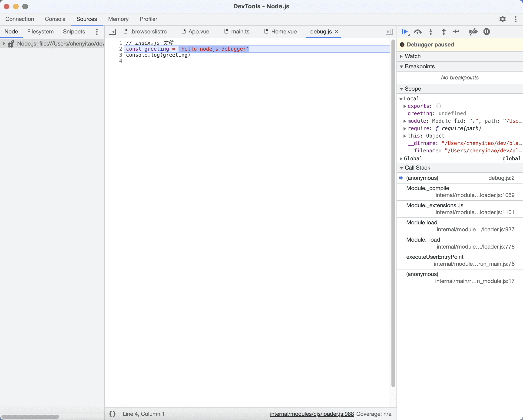The image size is (523, 420).
Task: Expand the exports object
Action: [x=405, y=106]
